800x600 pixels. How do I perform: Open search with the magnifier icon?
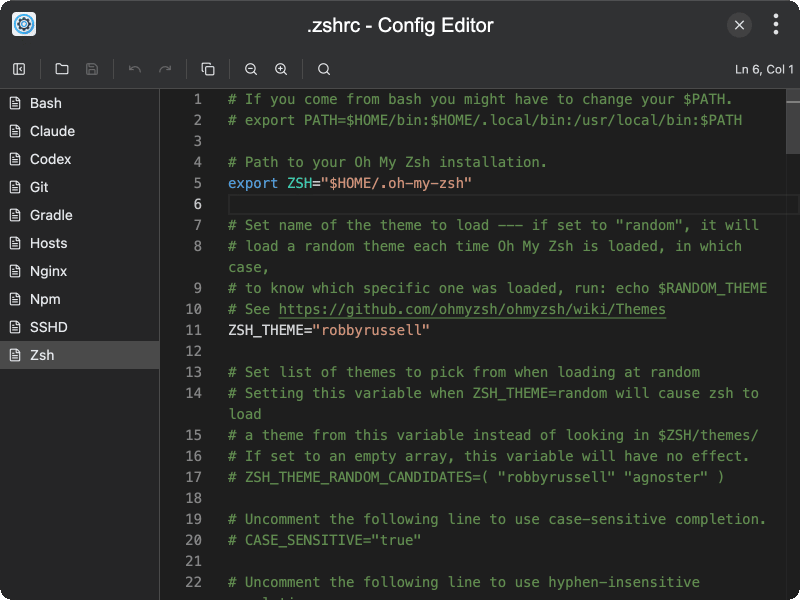click(x=324, y=69)
